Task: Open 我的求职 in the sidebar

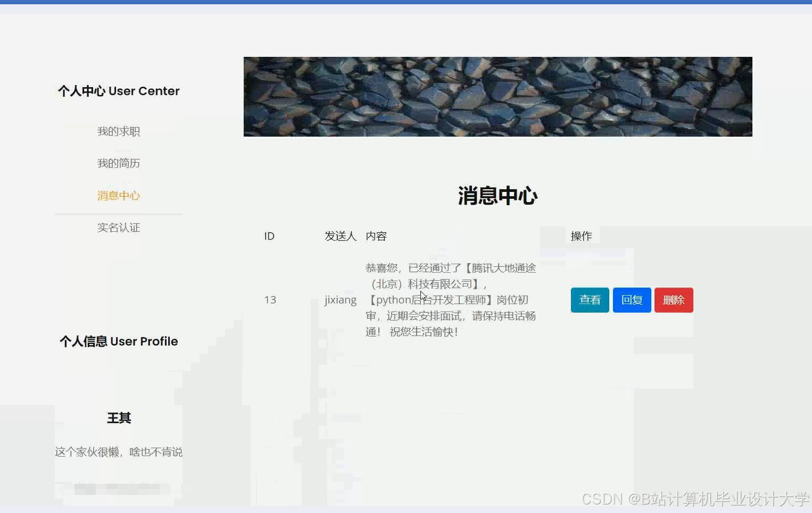Action: pos(119,131)
